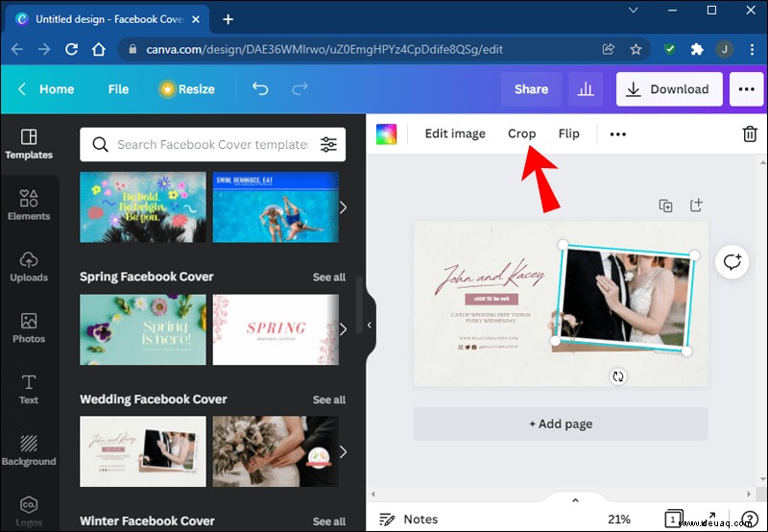Screen dimensions: 768x532
Task: Click the magnifier icon in search box
Action: pos(100,144)
